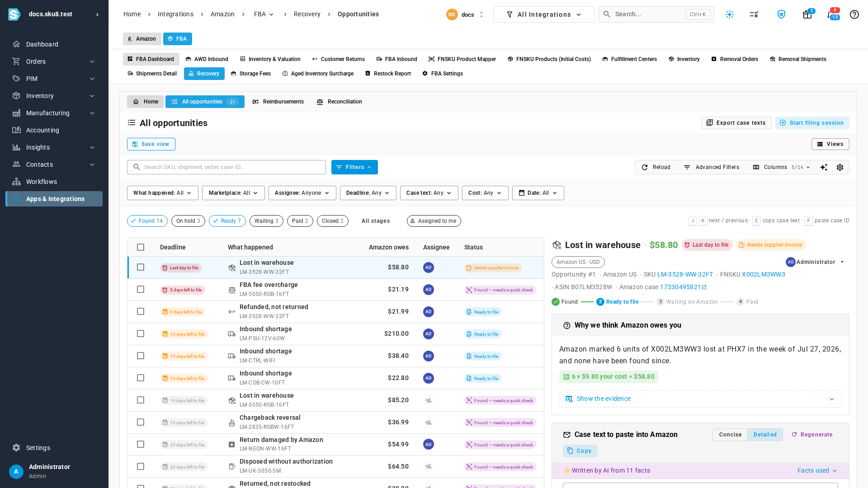Check the Chargeback reversal row

[141, 422]
